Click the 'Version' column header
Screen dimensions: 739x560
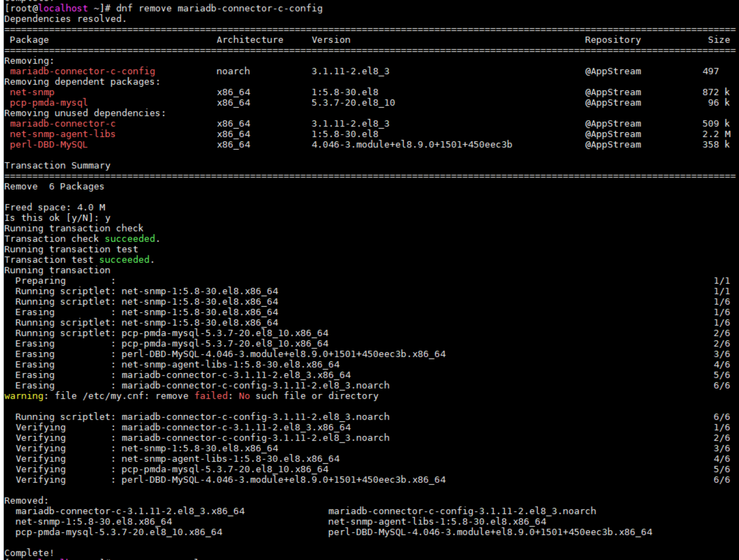pyautogui.click(x=331, y=40)
